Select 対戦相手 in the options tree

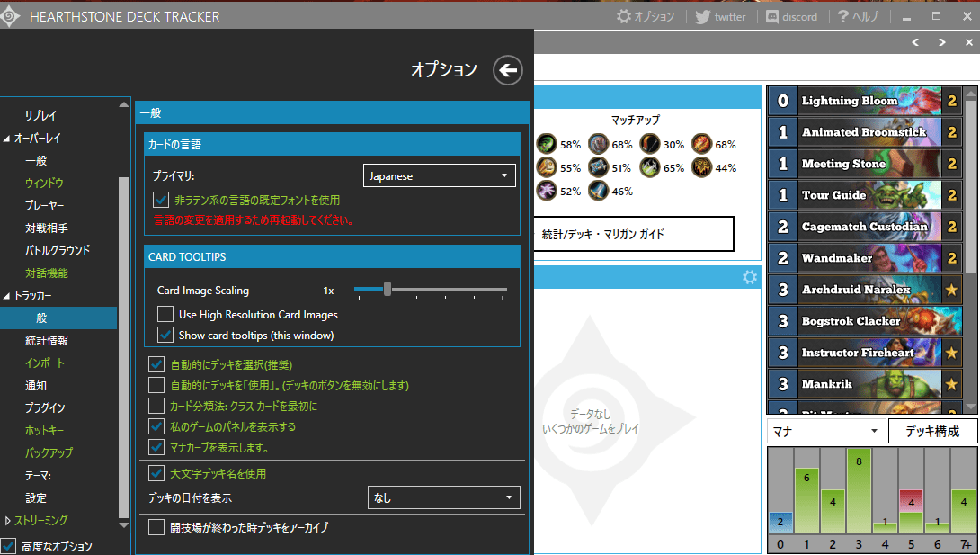[46, 228]
